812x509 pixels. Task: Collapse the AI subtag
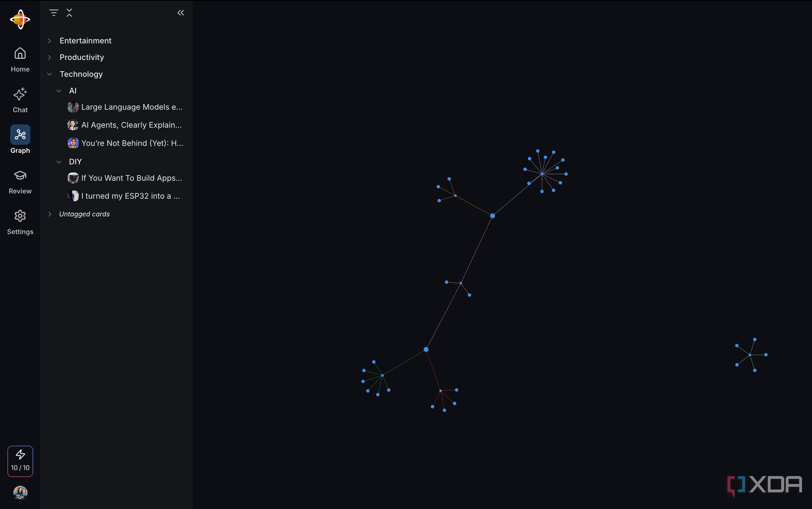(59, 91)
